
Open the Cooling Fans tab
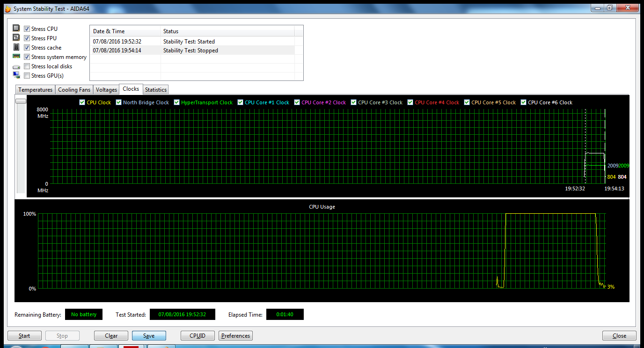[x=74, y=90]
